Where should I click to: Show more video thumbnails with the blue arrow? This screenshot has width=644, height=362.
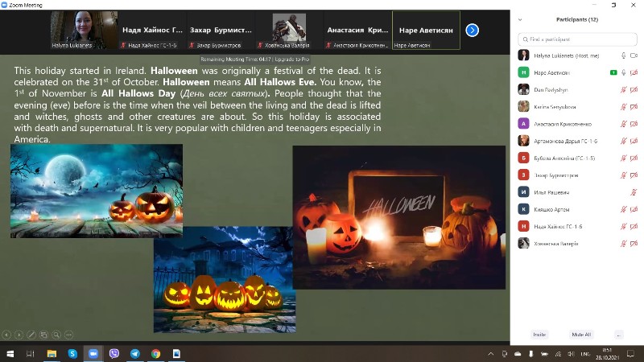[x=473, y=31]
